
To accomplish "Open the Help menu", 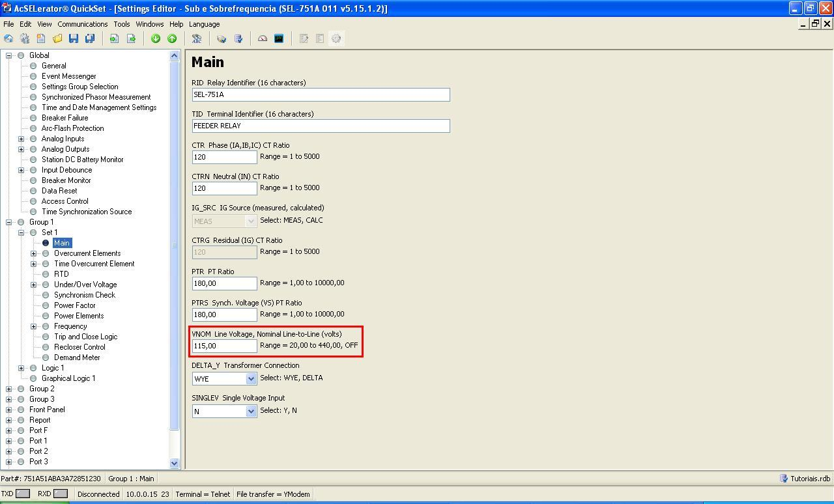I will click(x=177, y=24).
